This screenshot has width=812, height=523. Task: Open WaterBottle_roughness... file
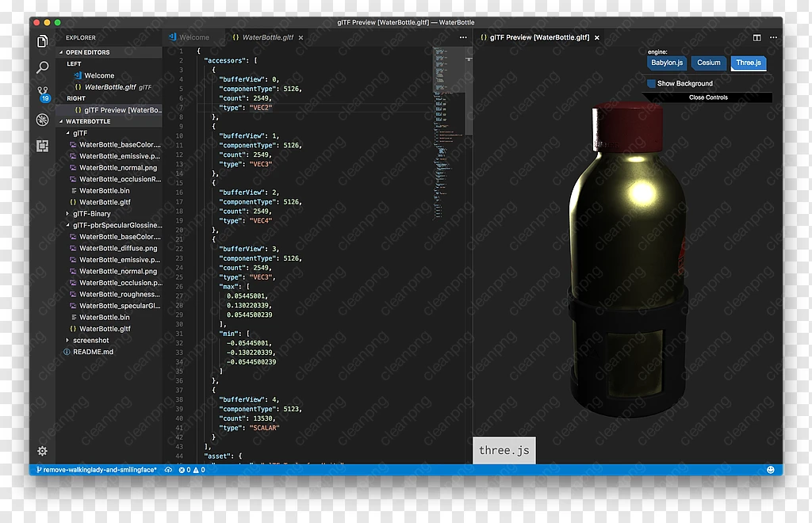(109, 294)
